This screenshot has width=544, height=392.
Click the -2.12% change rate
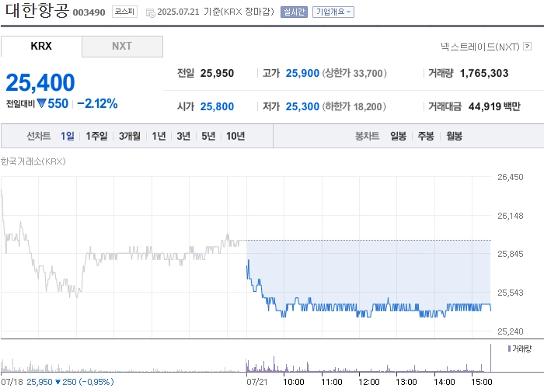coord(97,104)
